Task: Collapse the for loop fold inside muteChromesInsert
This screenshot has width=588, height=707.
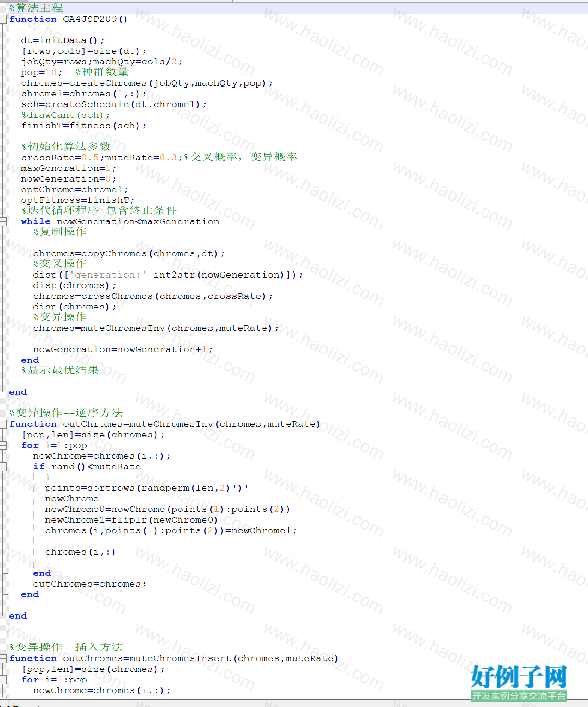Action: (3, 680)
